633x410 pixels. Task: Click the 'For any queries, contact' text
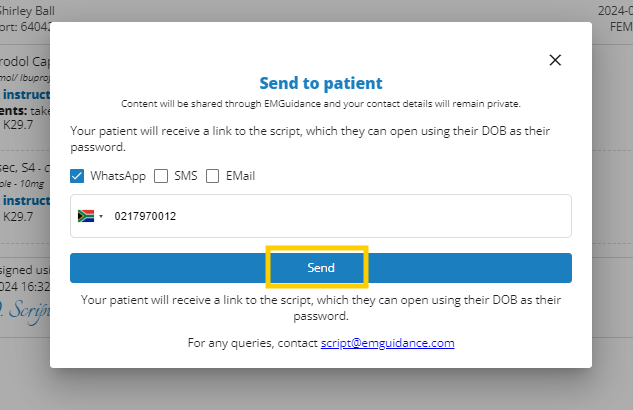click(x=252, y=342)
